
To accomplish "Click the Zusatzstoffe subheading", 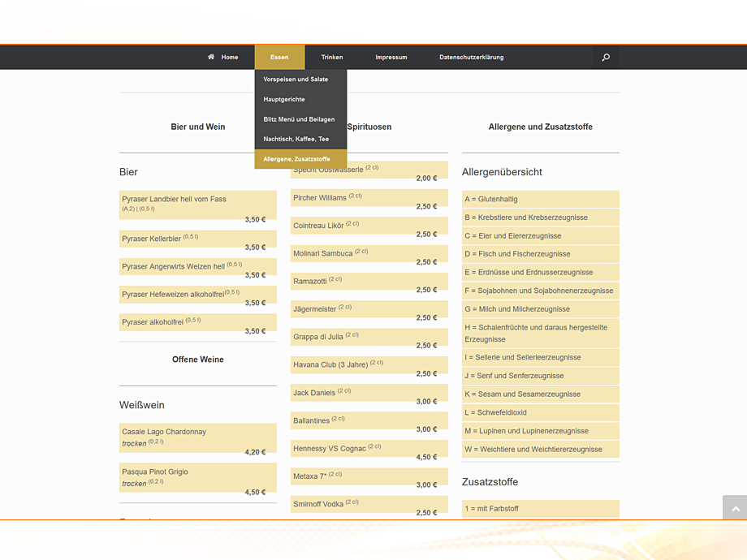I will tap(490, 482).
